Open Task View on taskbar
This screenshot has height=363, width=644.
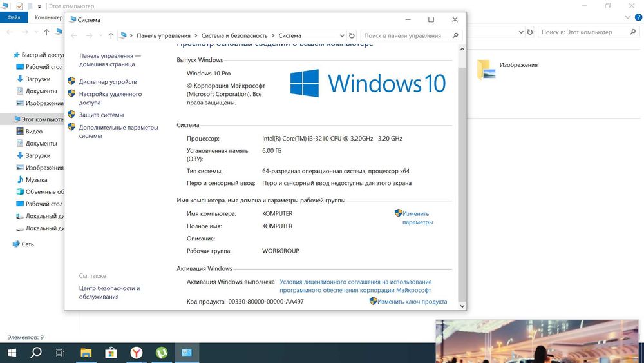(x=61, y=353)
